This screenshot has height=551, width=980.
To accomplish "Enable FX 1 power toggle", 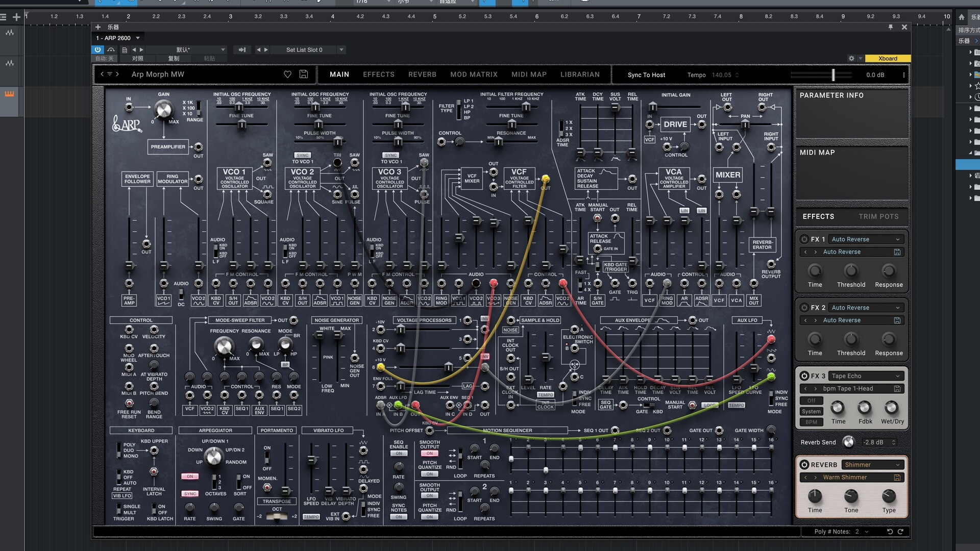I will pyautogui.click(x=804, y=239).
